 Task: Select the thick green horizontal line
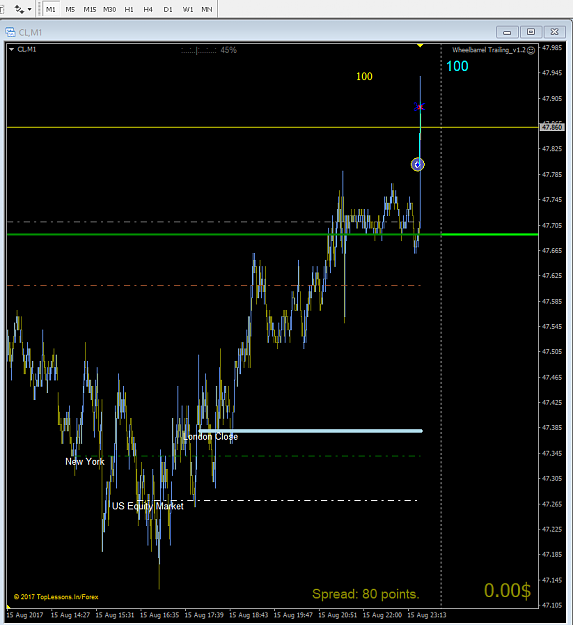tap(273, 234)
